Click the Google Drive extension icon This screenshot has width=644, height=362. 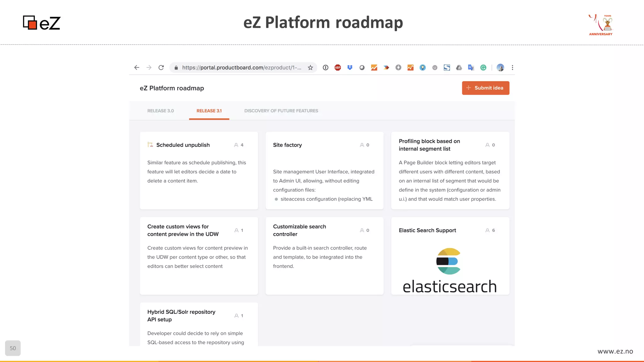click(459, 68)
